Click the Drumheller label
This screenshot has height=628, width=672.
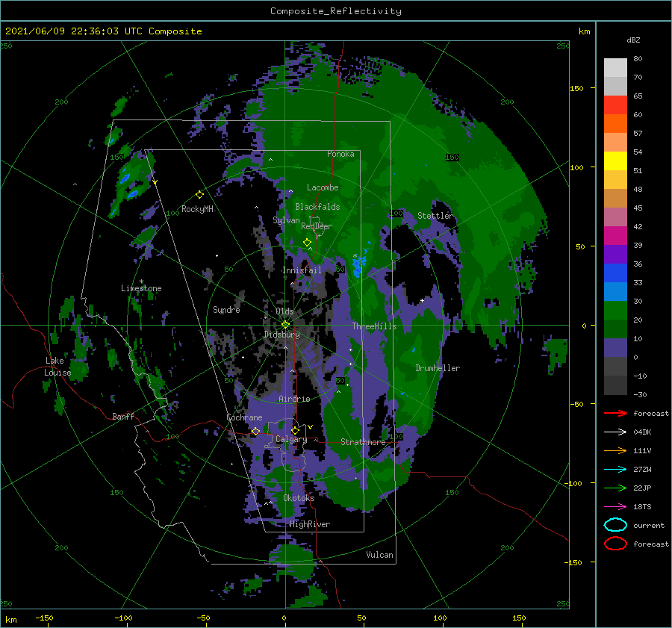[438, 368]
